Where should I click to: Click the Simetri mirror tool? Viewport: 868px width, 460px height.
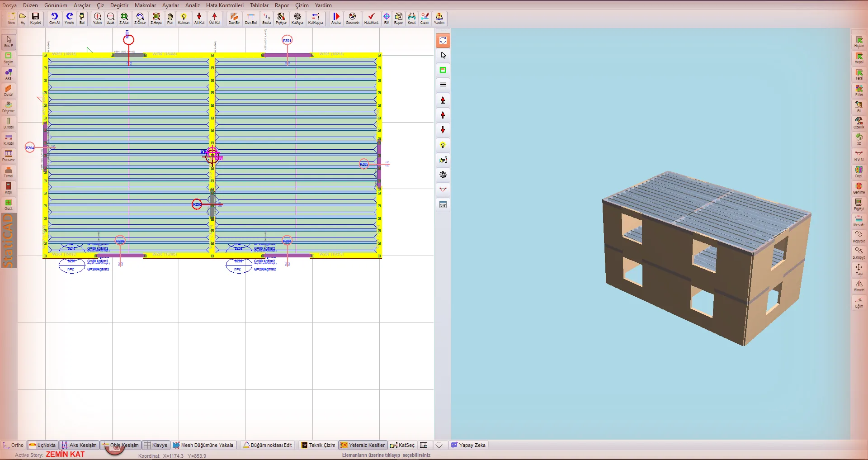pyautogui.click(x=859, y=285)
